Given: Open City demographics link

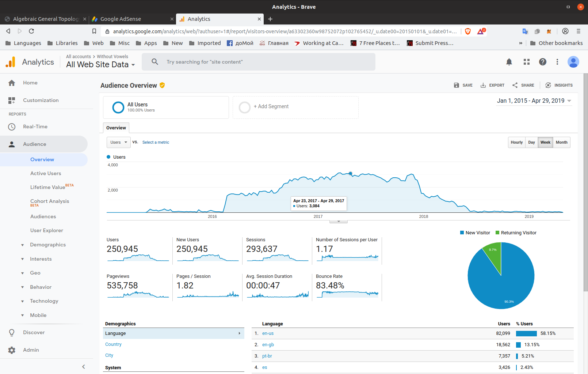Looking at the screenshot, I should 109,355.
